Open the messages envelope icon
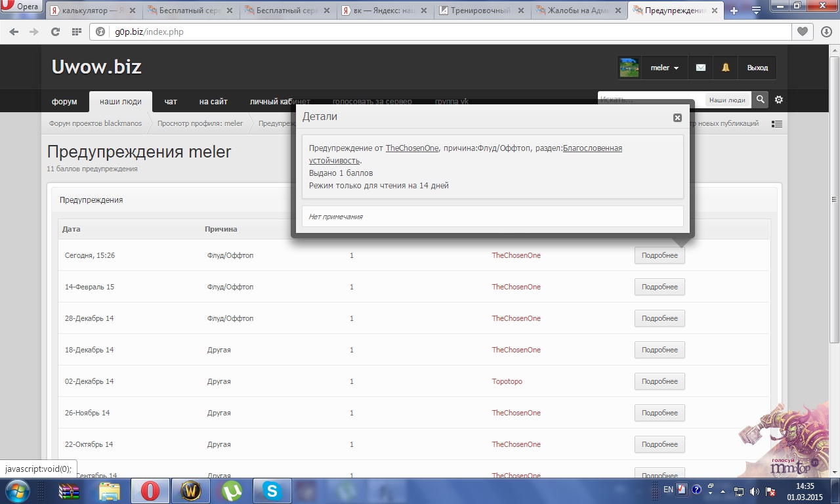 pyautogui.click(x=701, y=68)
